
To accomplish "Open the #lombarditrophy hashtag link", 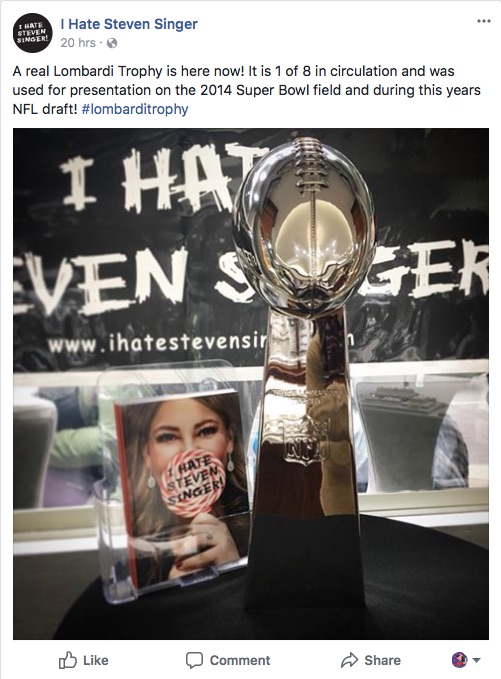I will click(135, 109).
